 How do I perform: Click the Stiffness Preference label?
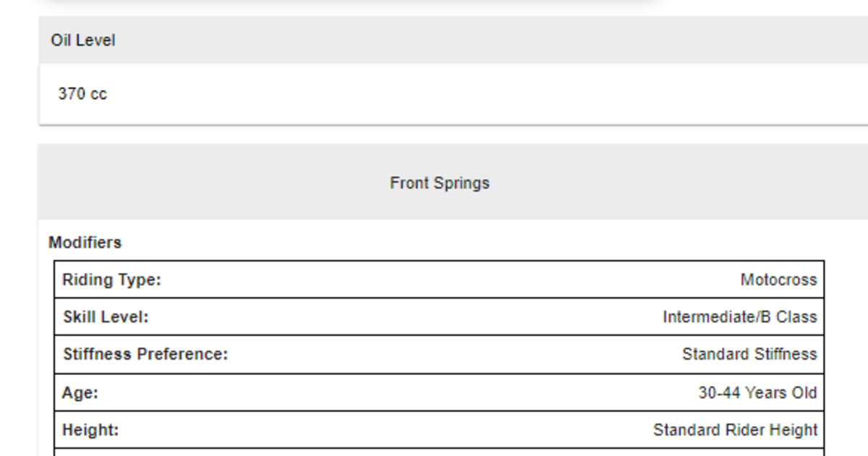[145, 355]
